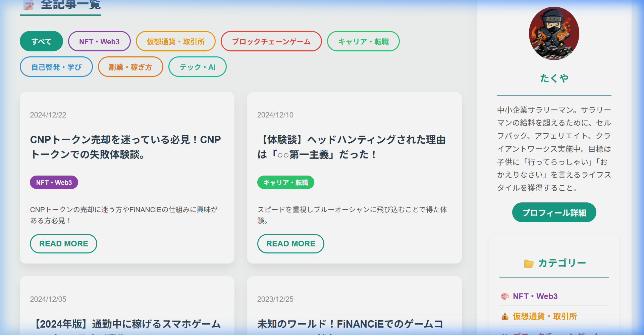Filter by 副業・稼ぎ方 category
The height and width of the screenshot is (335, 644).
point(130,67)
